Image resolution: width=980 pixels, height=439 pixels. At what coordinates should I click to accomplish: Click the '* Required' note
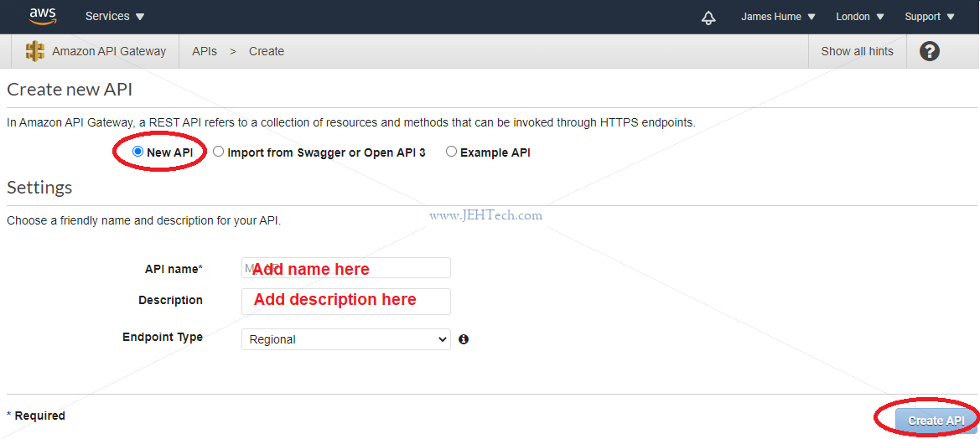click(35, 416)
